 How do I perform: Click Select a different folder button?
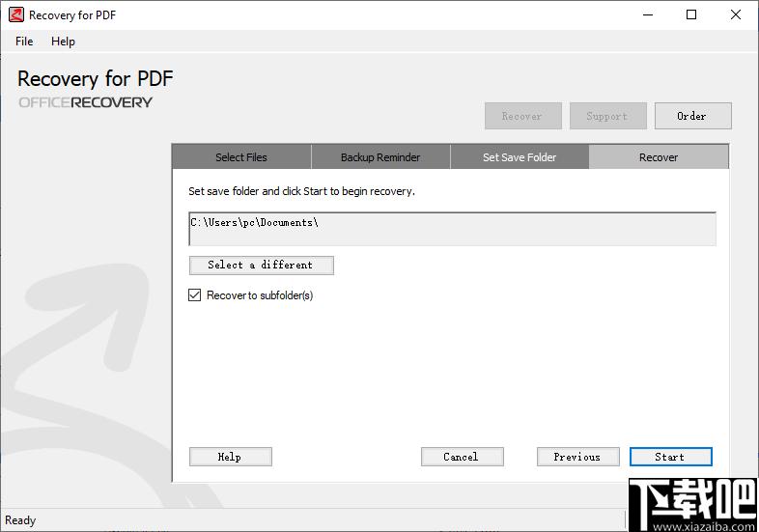tap(262, 266)
